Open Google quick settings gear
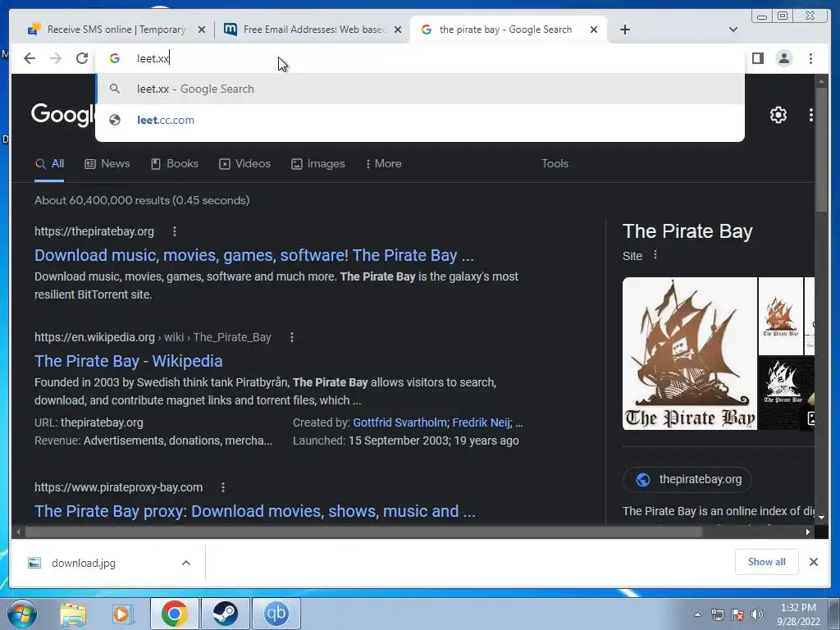The image size is (840, 630). click(778, 115)
